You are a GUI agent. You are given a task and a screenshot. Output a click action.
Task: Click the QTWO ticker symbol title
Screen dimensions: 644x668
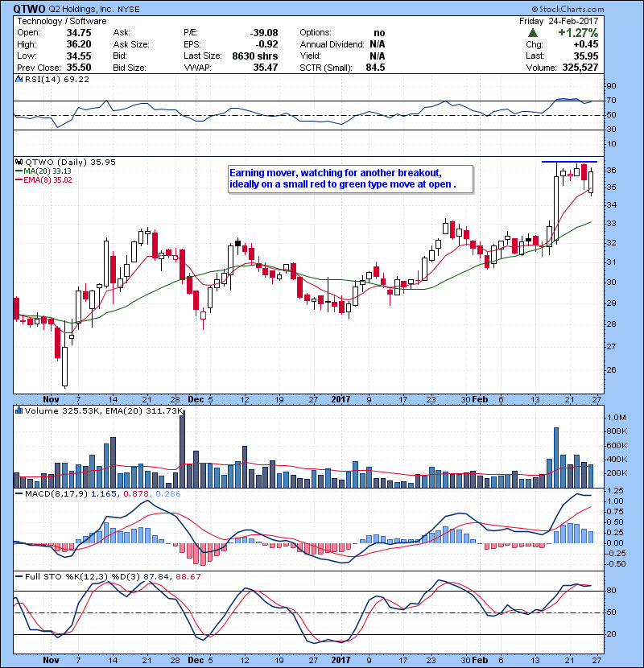click(29, 9)
